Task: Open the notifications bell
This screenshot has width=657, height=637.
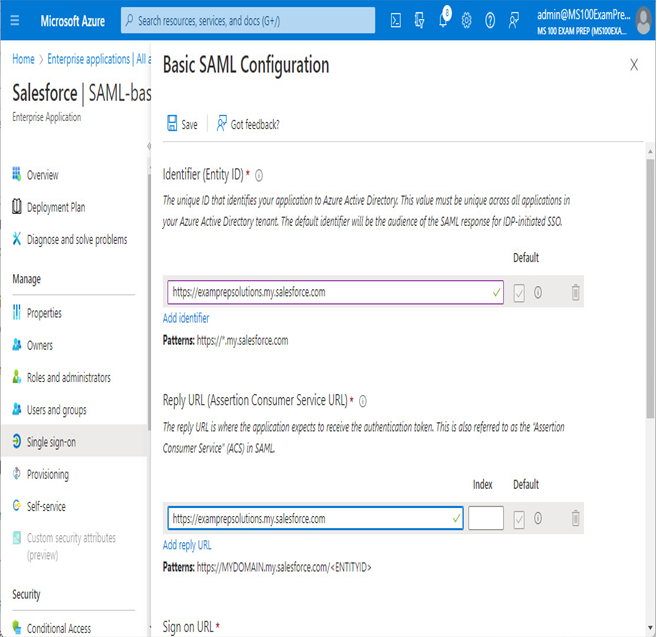Action: coord(443,18)
